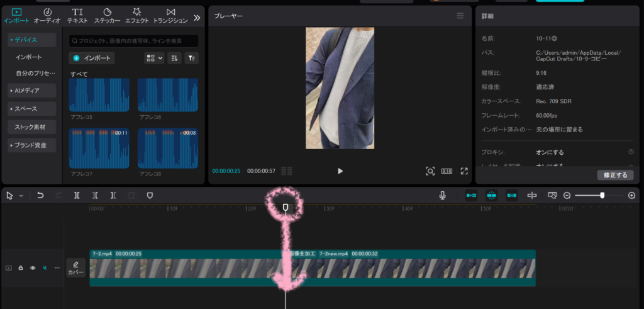Focus the media search field
Image resolution: width=644 pixels, height=309 pixels.
click(x=133, y=41)
